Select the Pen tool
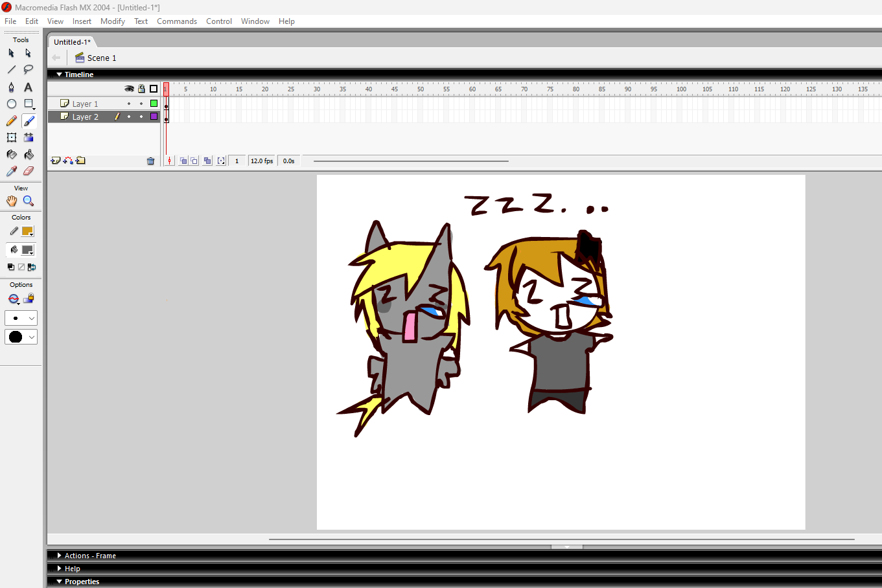 pyautogui.click(x=11, y=87)
